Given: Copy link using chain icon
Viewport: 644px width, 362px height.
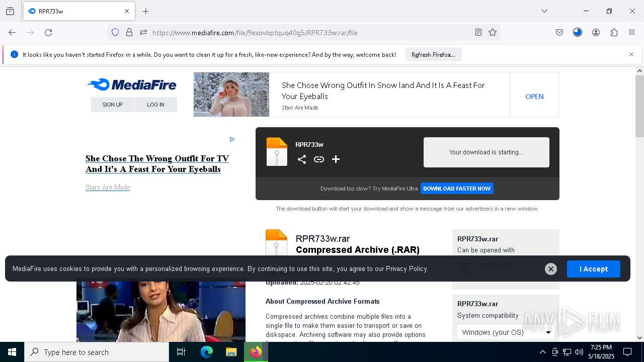Looking at the screenshot, I should [319, 159].
